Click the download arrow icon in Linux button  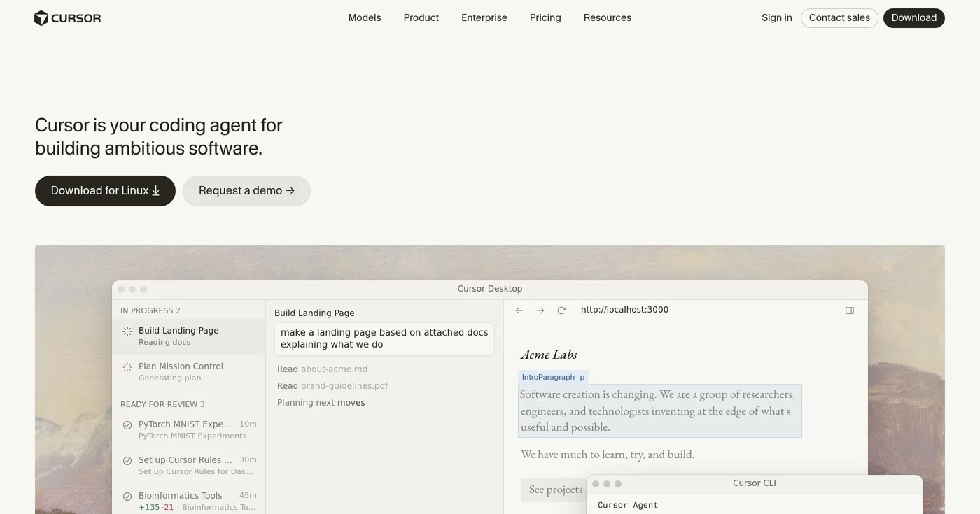(x=156, y=191)
